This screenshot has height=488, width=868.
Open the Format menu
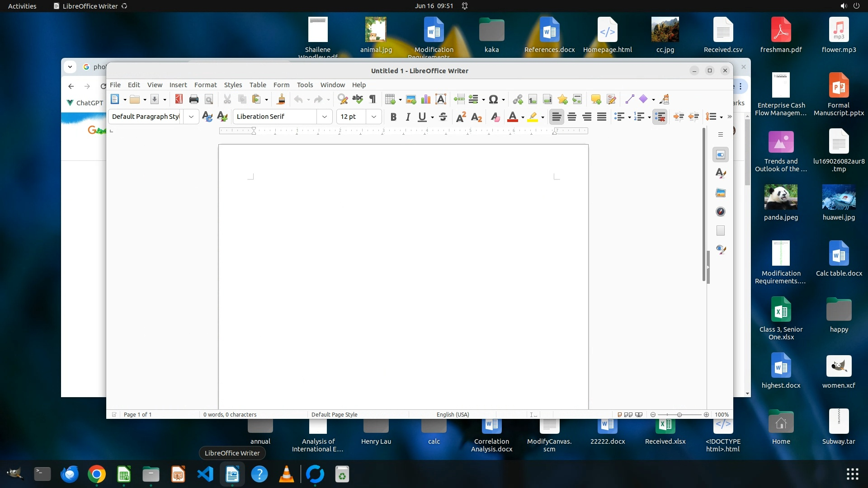[205, 85]
